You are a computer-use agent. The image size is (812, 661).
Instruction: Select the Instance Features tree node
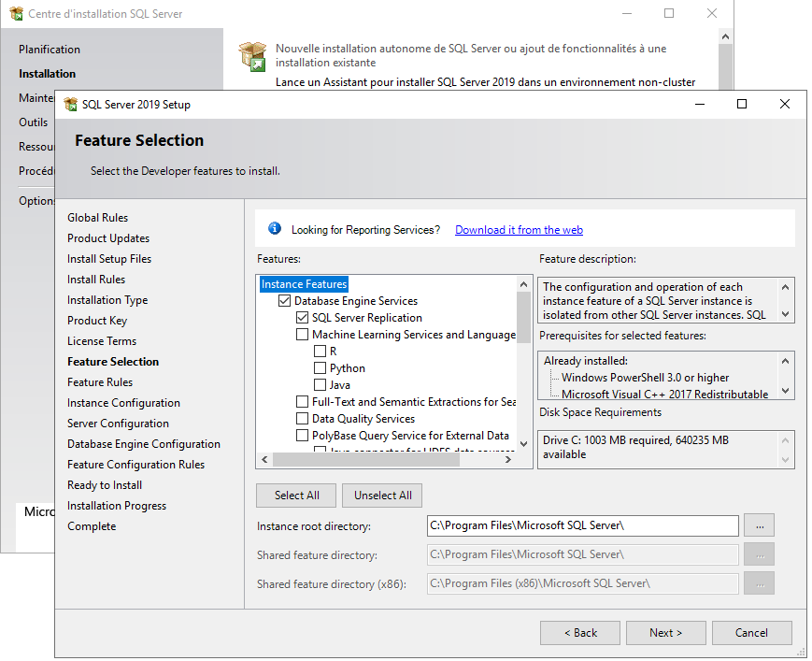pyautogui.click(x=304, y=284)
